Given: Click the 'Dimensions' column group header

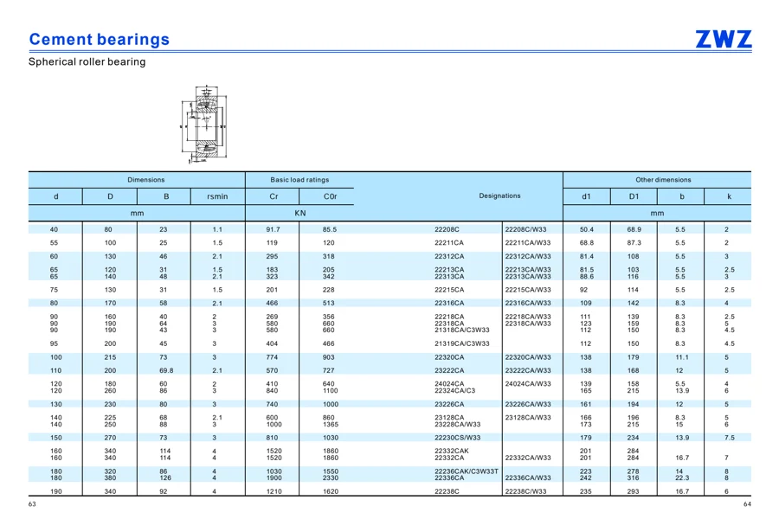Looking at the screenshot, I should [145, 180].
